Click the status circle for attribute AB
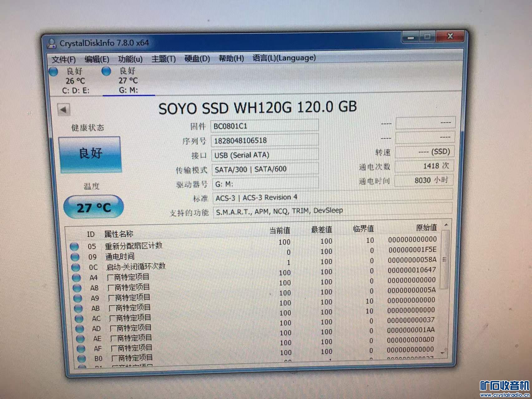 click(78, 308)
